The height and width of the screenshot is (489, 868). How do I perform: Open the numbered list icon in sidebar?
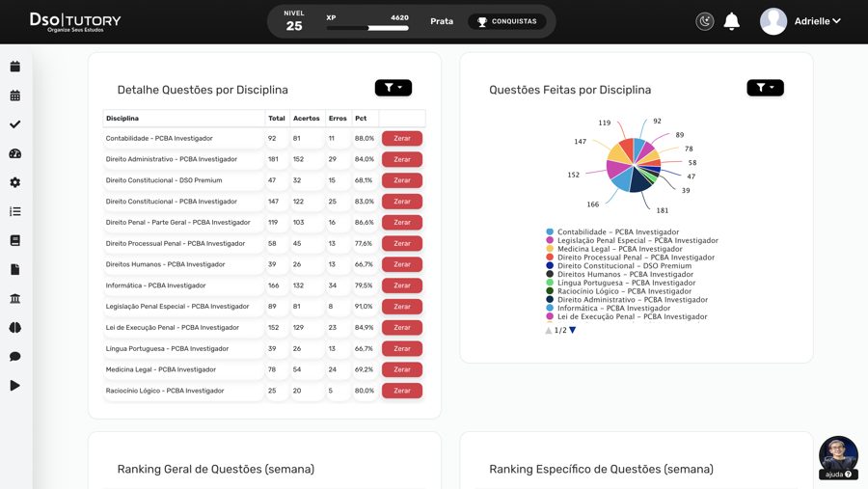tap(14, 211)
